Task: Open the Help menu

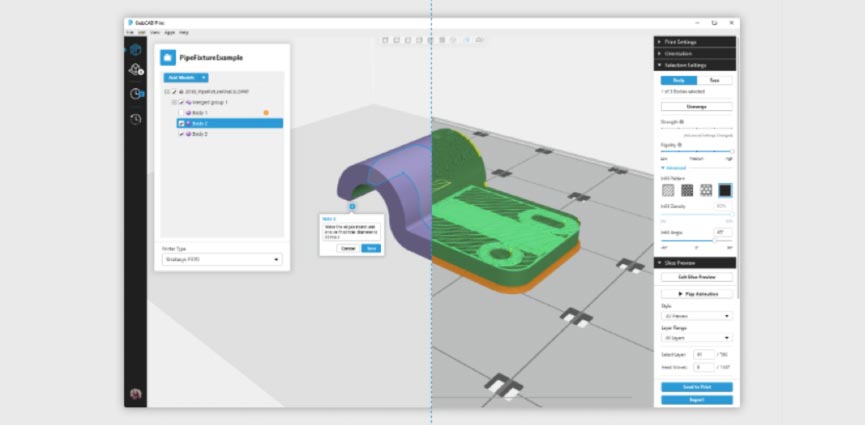Action: (x=184, y=32)
